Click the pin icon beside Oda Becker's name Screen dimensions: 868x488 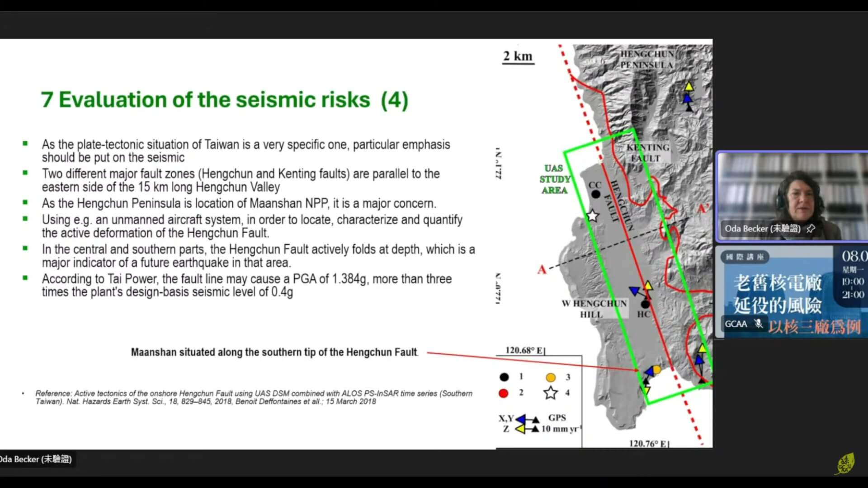[811, 229]
